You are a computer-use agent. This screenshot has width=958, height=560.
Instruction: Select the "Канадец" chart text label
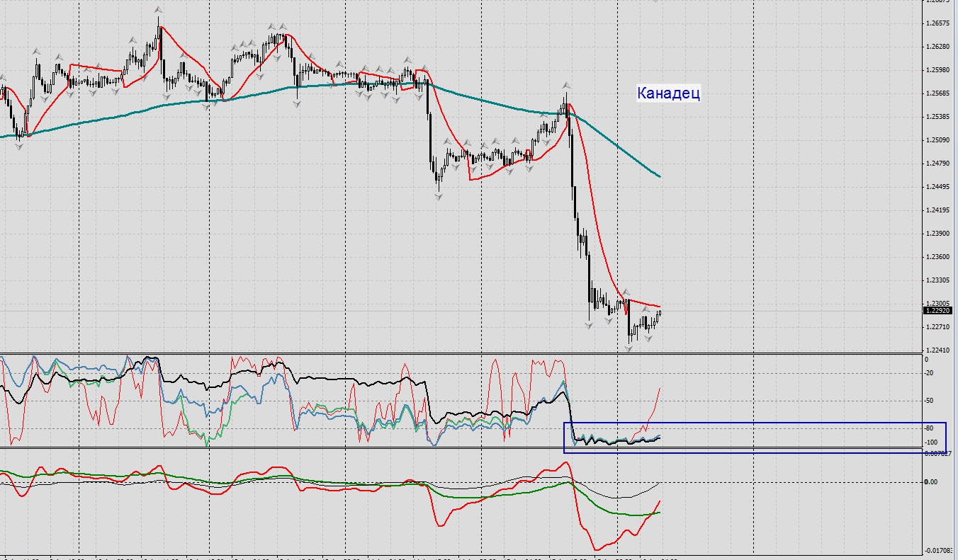tap(668, 93)
